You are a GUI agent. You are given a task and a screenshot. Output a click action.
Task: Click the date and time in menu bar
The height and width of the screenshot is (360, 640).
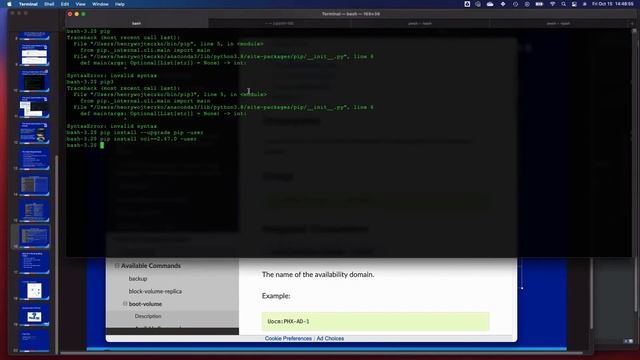pos(613,4)
